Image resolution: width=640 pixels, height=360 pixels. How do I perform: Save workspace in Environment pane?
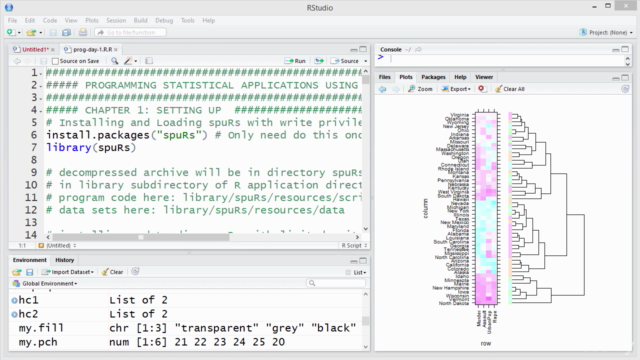point(29,272)
